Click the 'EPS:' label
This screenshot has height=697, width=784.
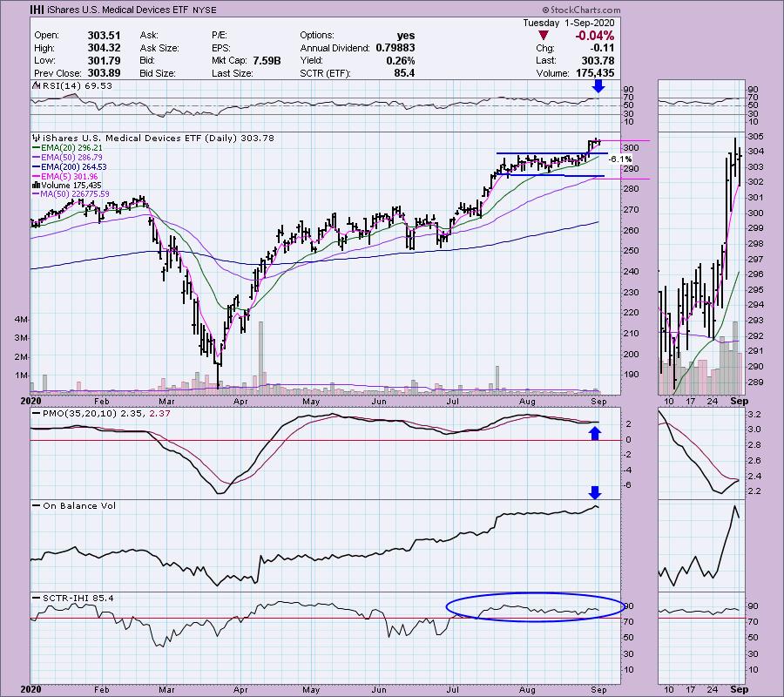[221, 48]
